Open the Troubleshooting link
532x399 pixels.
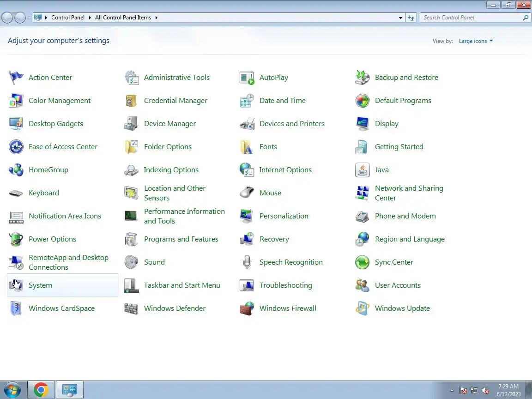point(286,285)
